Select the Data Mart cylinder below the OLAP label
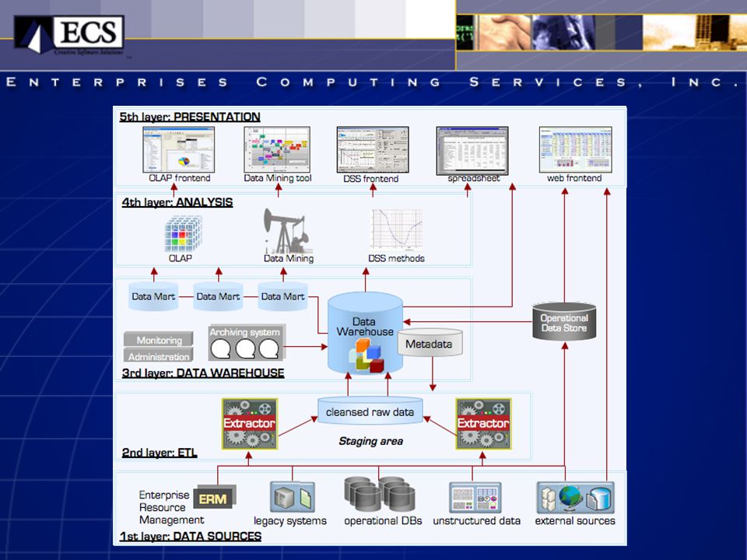This screenshot has width=747, height=560. pyautogui.click(x=153, y=296)
